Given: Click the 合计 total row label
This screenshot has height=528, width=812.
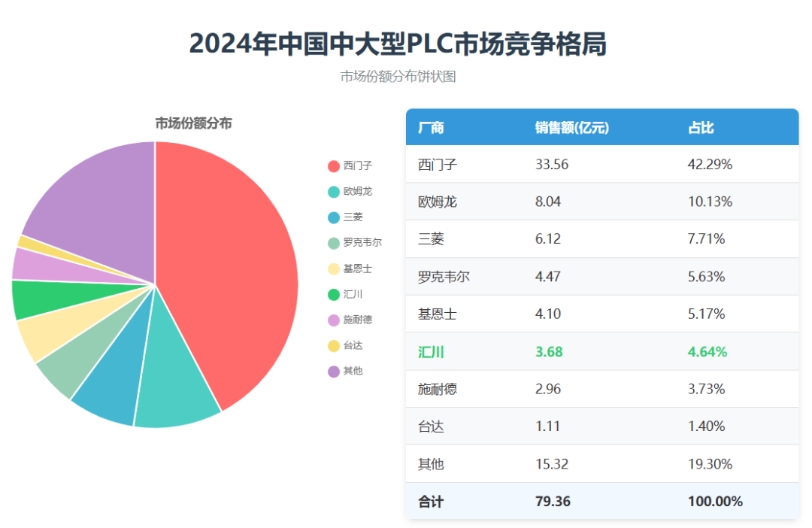Looking at the screenshot, I should [x=431, y=502].
